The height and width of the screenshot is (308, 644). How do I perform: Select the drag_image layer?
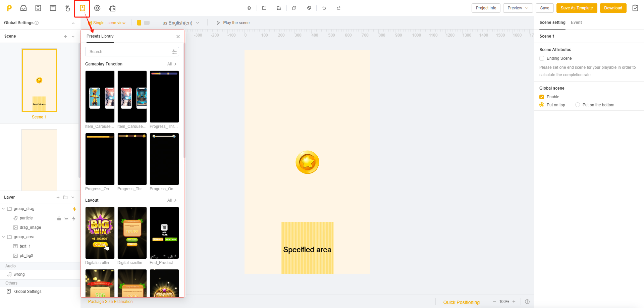coord(30,227)
